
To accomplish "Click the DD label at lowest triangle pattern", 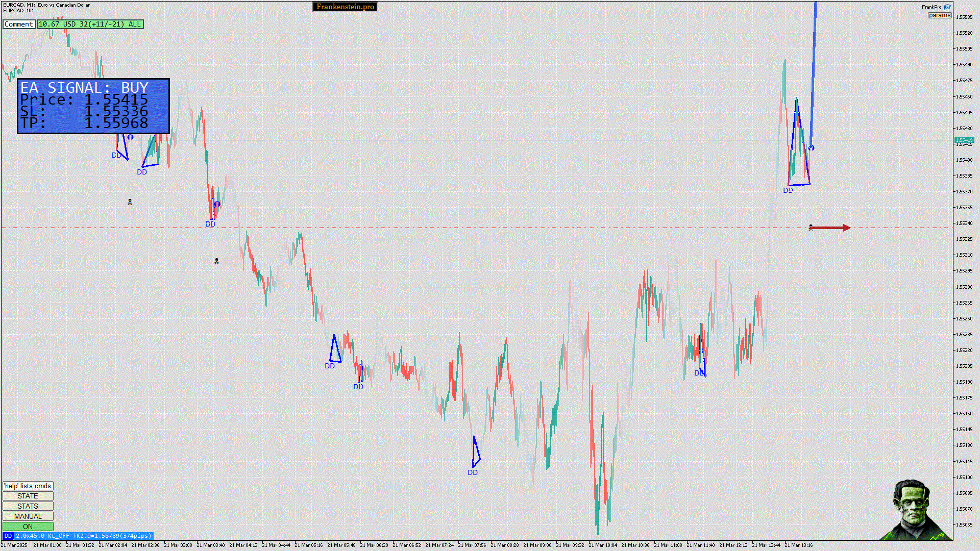I will (x=473, y=472).
